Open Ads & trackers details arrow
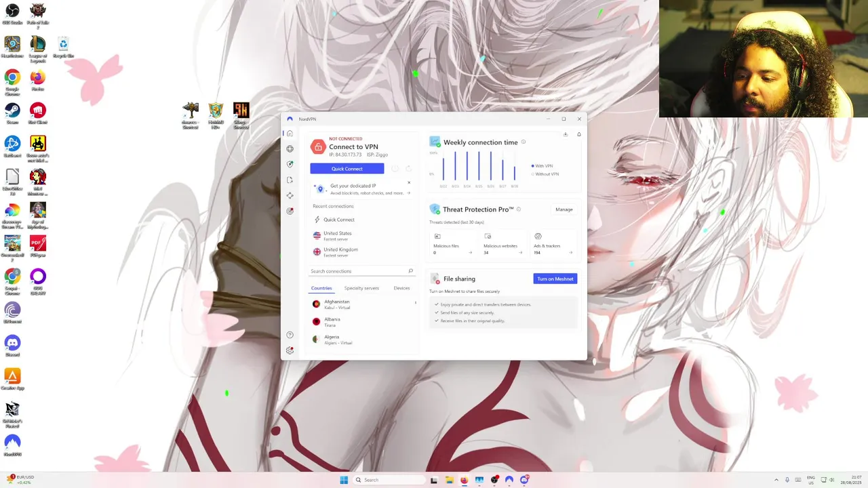 (571, 253)
